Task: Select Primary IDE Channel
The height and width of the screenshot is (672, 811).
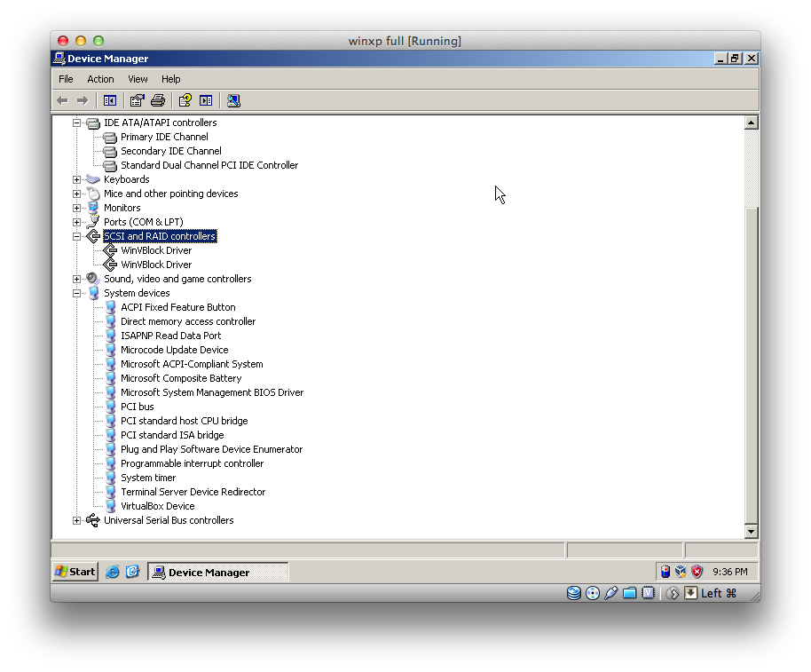Action: click(164, 137)
